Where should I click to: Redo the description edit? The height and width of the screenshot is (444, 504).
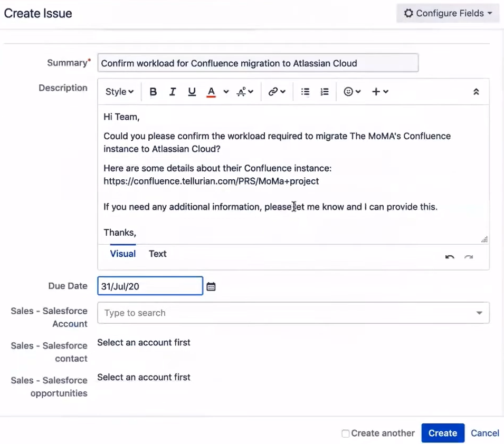click(x=469, y=257)
